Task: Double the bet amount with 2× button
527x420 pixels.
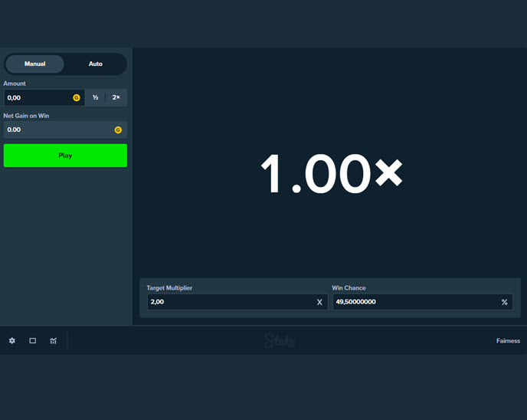Action: tap(116, 97)
